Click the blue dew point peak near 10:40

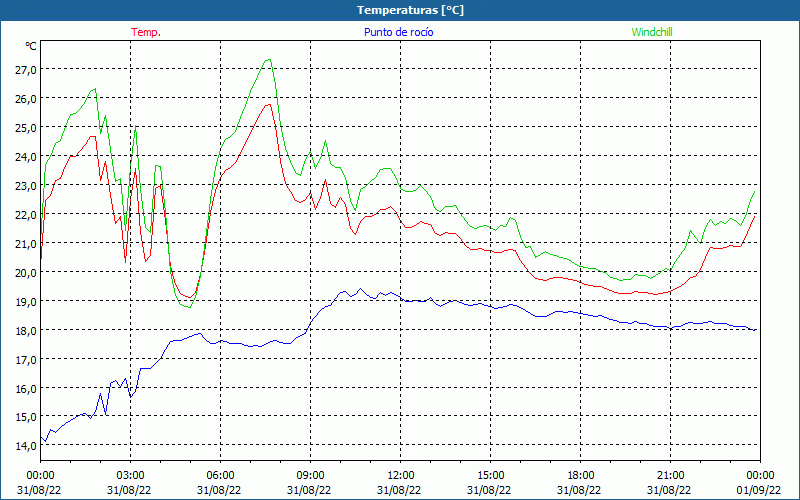pyautogui.click(x=361, y=289)
